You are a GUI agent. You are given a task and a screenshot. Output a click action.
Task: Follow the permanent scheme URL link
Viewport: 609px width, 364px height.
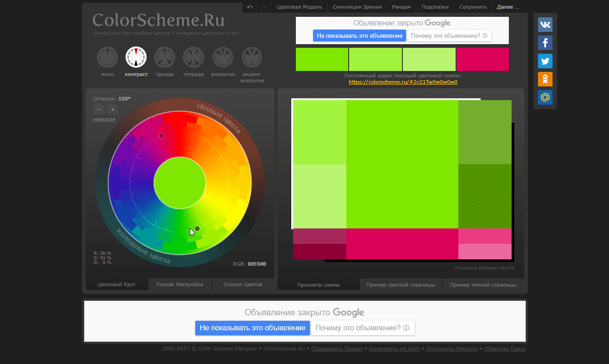click(402, 82)
